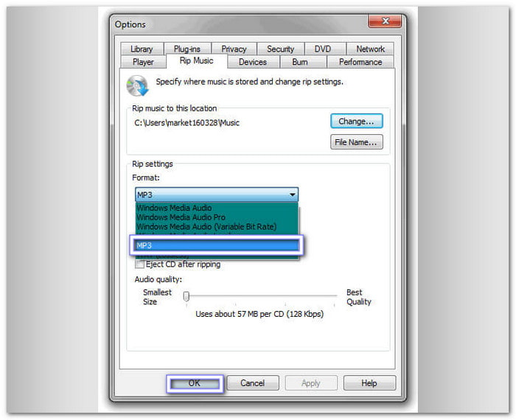The width and height of the screenshot is (516, 420).
Task: Open the Performance tab
Action: [360, 62]
